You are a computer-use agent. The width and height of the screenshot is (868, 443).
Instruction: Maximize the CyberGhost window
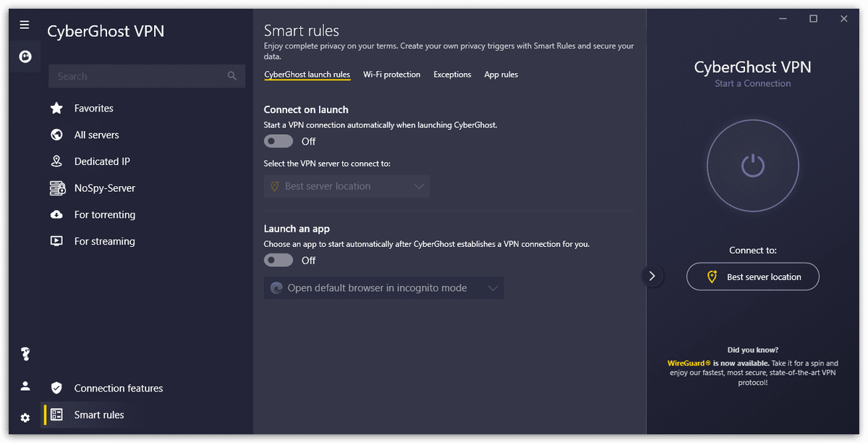click(813, 20)
